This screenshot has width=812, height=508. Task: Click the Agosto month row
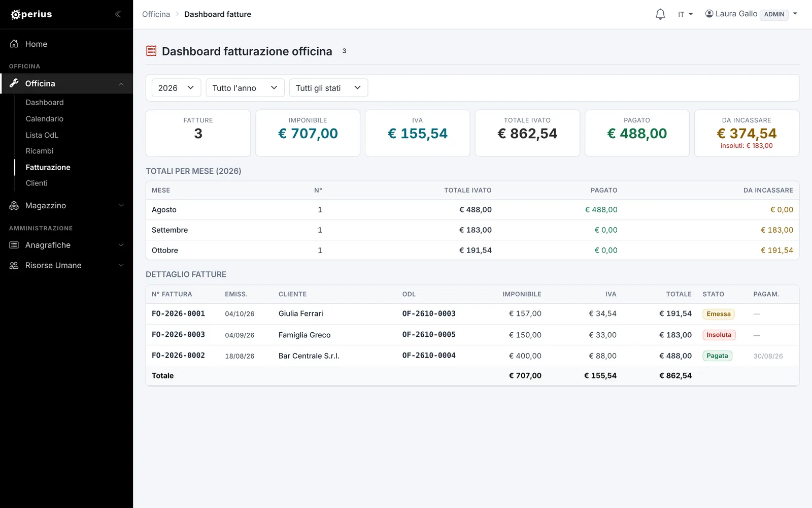[472, 209]
